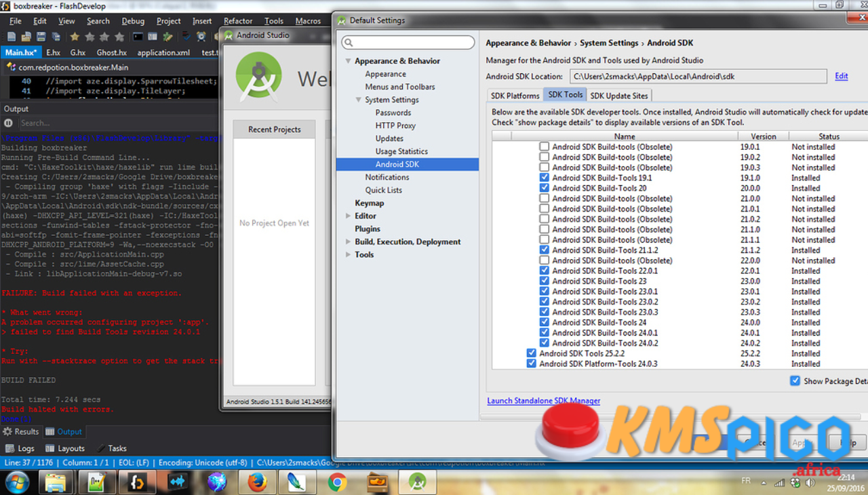868x495 pixels.
Task: Switch to the SDK Update Sites tab
Action: point(619,96)
